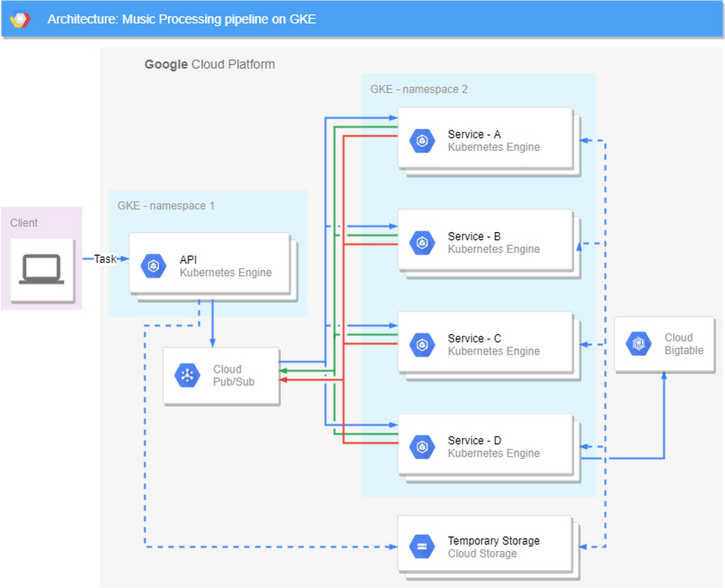Click 'Kubernetes Engine' subtitle under API
The width and height of the screenshot is (725, 588).
(225, 273)
